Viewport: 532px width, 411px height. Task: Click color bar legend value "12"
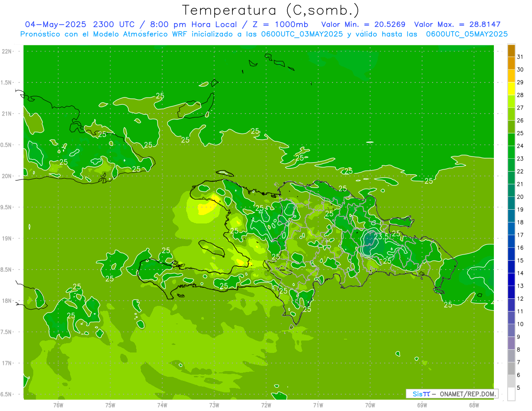520,299
